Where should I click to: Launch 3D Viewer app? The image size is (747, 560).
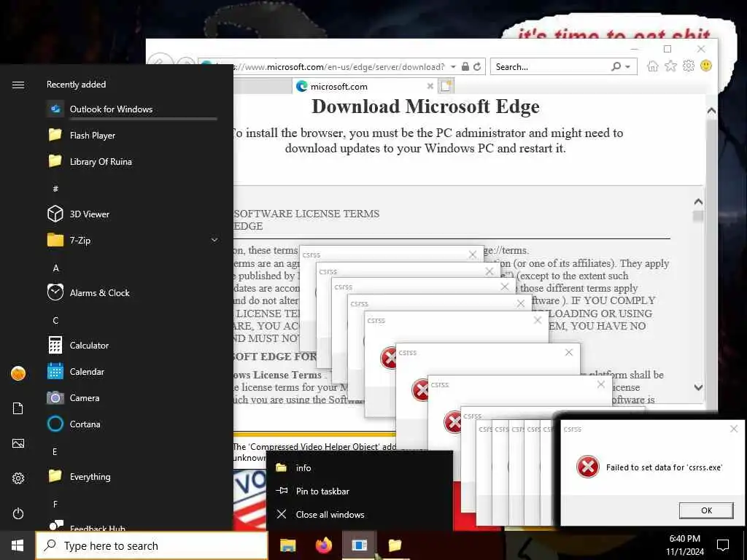click(132, 214)
